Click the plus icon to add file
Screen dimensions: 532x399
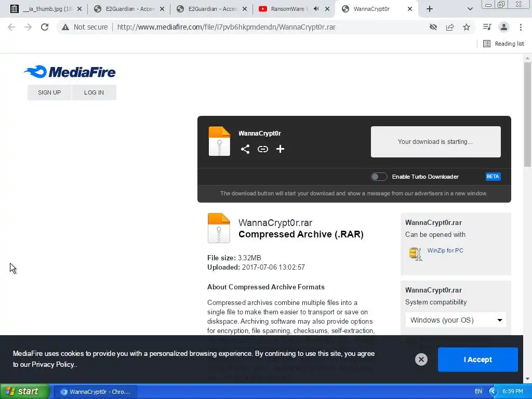280,149
